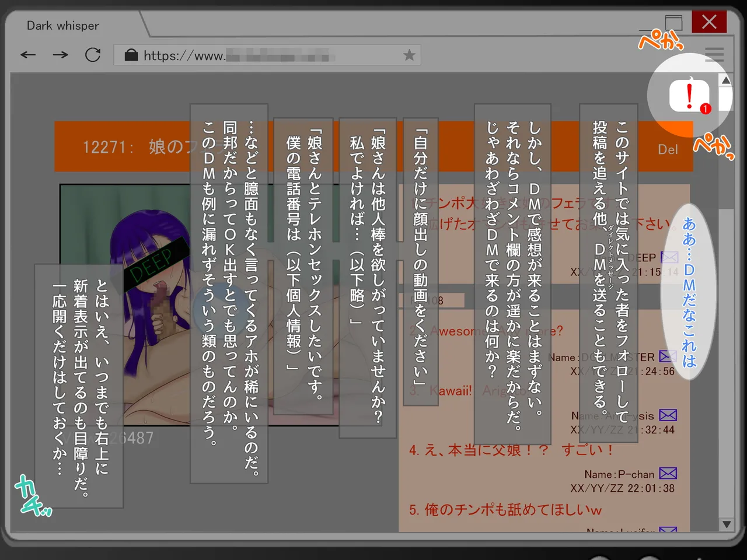This screenshot has width=747, height=560.
Task: Open the DM envelope next to DEEP
Action: pos(669,257)
